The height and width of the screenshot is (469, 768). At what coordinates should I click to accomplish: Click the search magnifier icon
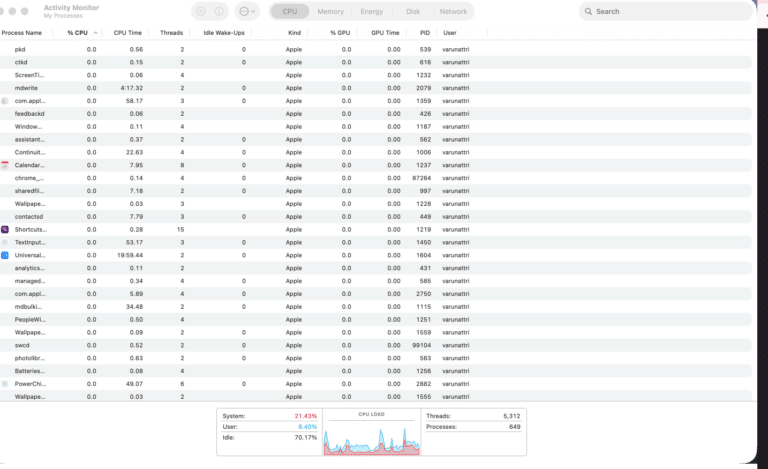click(x=588, y=11)
